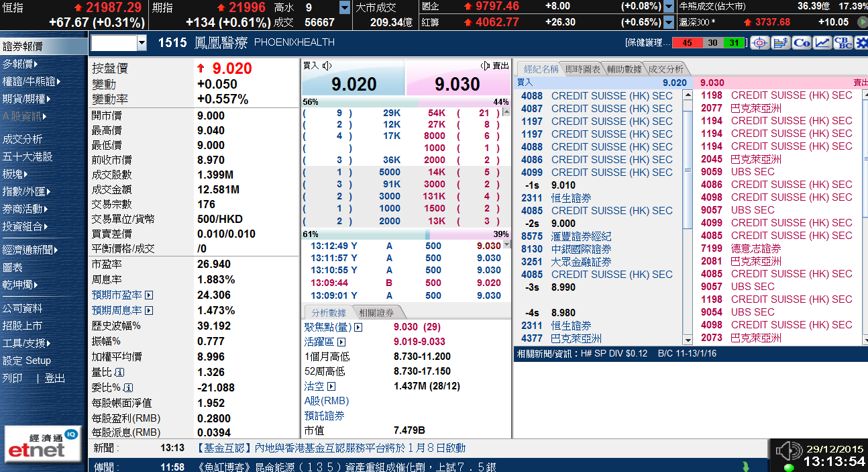Click the arrow icon beside 聚焦點(量)
The image size is (868, 472).
click(358, 328)
